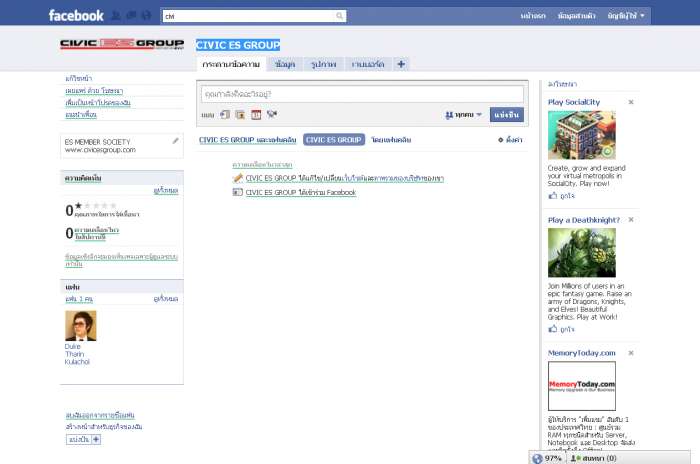The height and width of the screenshot is (464, 700).
Task: Filter wall to just fans posts
Action: tap(391, 140)
